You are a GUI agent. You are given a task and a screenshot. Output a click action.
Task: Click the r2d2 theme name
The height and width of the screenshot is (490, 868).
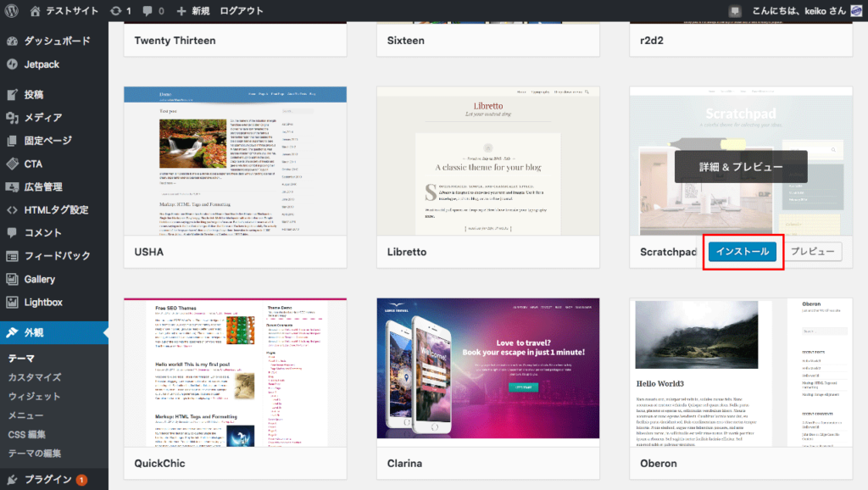652,41
